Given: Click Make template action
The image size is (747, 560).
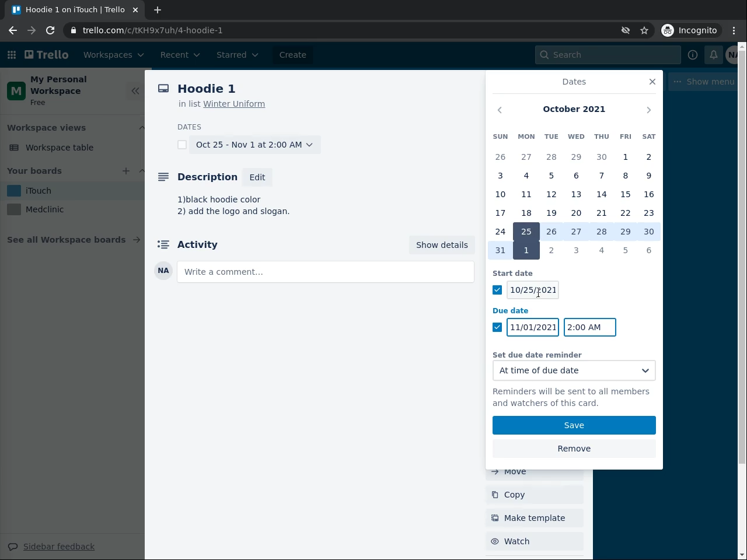Looking at the screenshot, I should pyautogui.click(x=535, y=518).
